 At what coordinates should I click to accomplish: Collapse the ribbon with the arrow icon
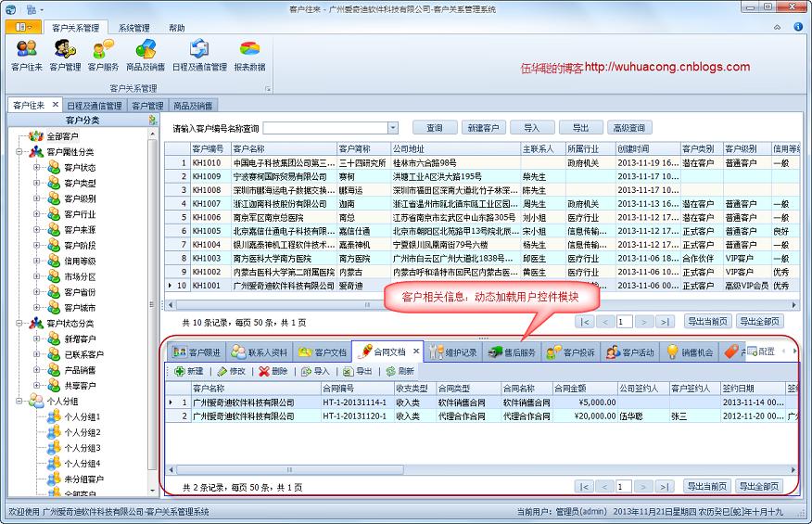coord(778,27)
